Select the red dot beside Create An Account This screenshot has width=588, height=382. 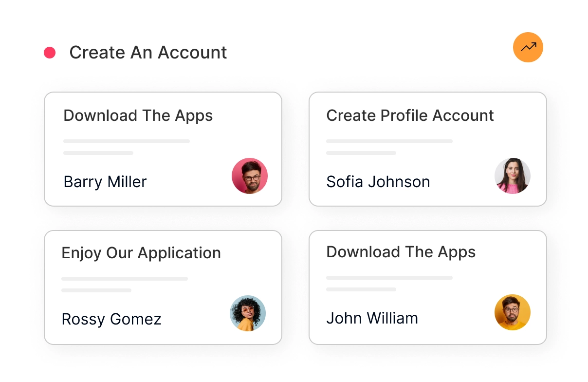tap(50, 53)
